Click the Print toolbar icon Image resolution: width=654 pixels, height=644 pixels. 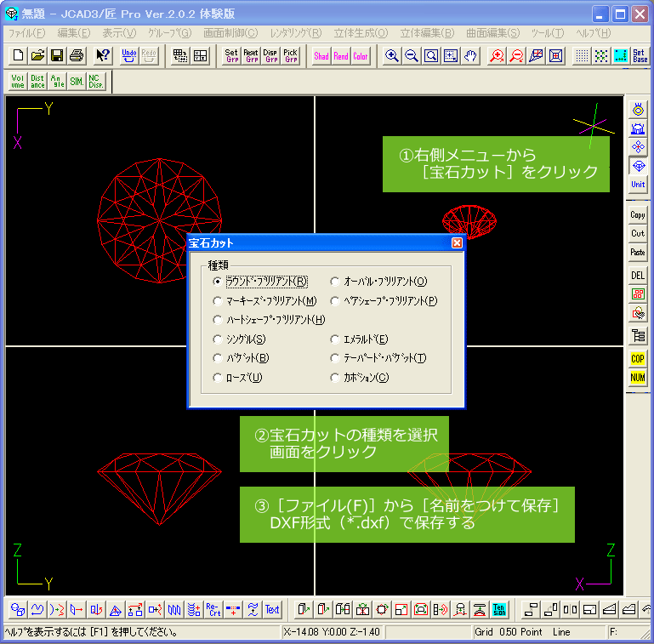pyautogui.click(x=77, y=56)
